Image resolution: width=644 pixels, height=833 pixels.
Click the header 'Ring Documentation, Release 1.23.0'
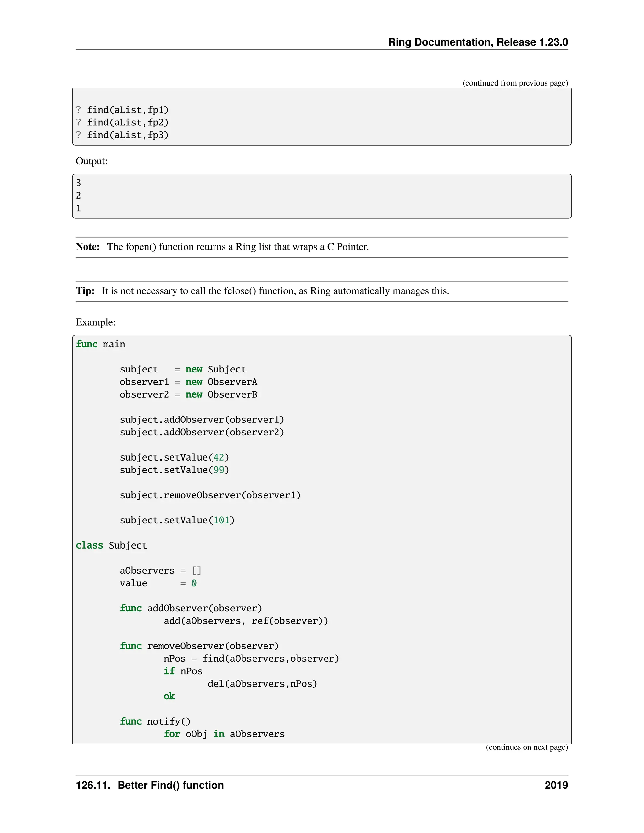coord(478,42)
